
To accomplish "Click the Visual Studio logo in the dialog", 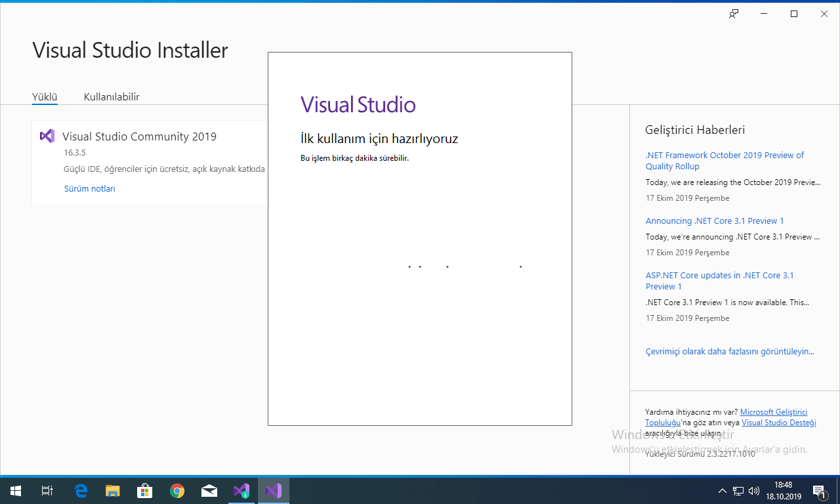I will tap(358, 104).
